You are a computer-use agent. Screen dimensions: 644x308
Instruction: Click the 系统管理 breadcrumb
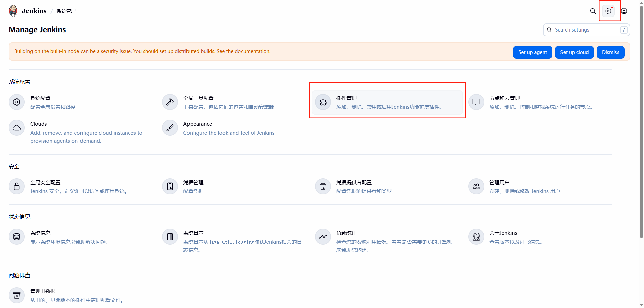point(66,11)
